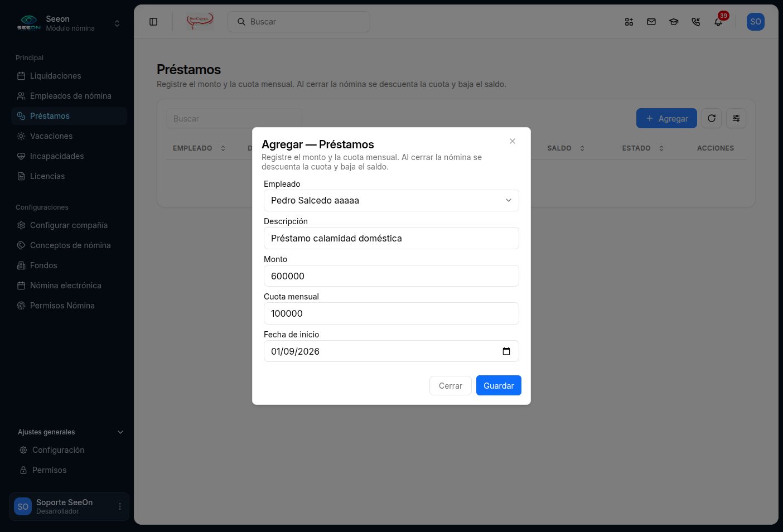Screen dimensions: 783x532
Task: Open notifications bell with 39 badge
Action: click(718, 22)
